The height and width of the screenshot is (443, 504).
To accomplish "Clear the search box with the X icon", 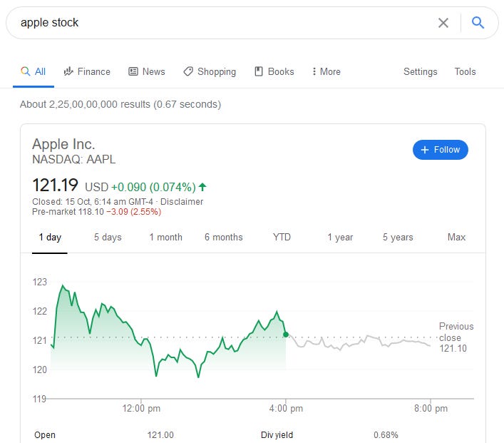I will point(443,23).
